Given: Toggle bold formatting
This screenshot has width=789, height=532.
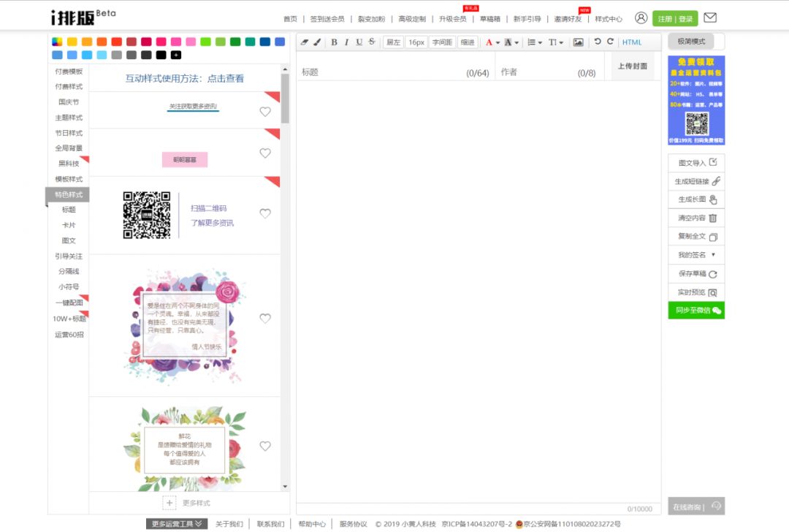Looking at the screenshot, I should (334, 42).
